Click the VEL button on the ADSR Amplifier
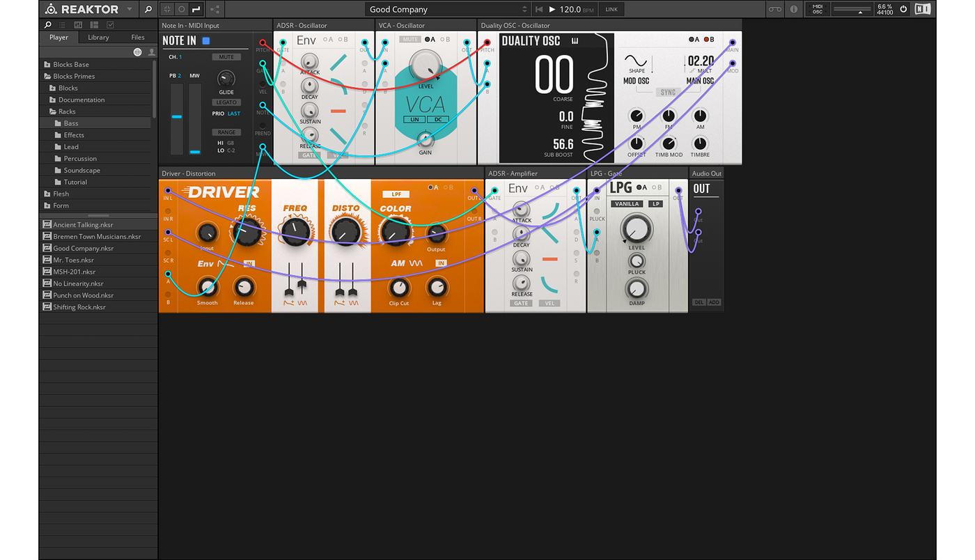Screen dimensions: 975x560 coord(550,304)
